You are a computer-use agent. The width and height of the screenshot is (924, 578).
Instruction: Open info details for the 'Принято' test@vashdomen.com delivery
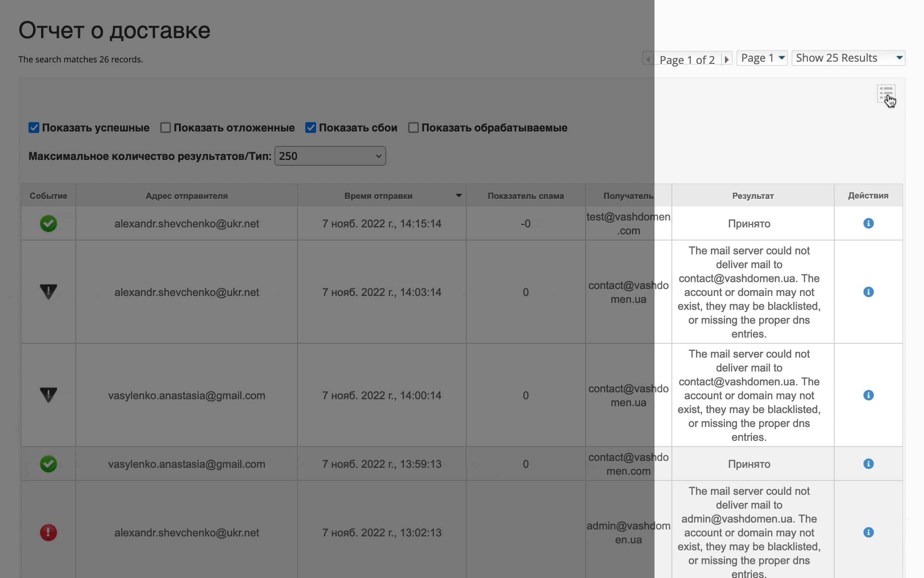coord(869,223)
